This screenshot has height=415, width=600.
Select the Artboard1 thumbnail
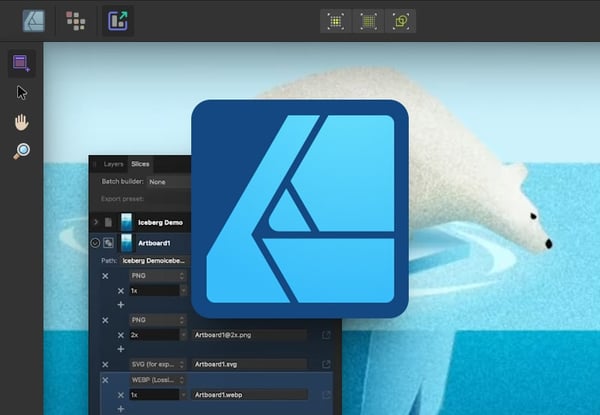126,243
